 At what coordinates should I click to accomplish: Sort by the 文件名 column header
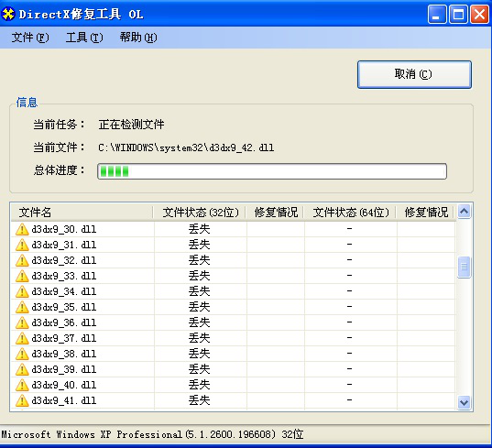82,213
